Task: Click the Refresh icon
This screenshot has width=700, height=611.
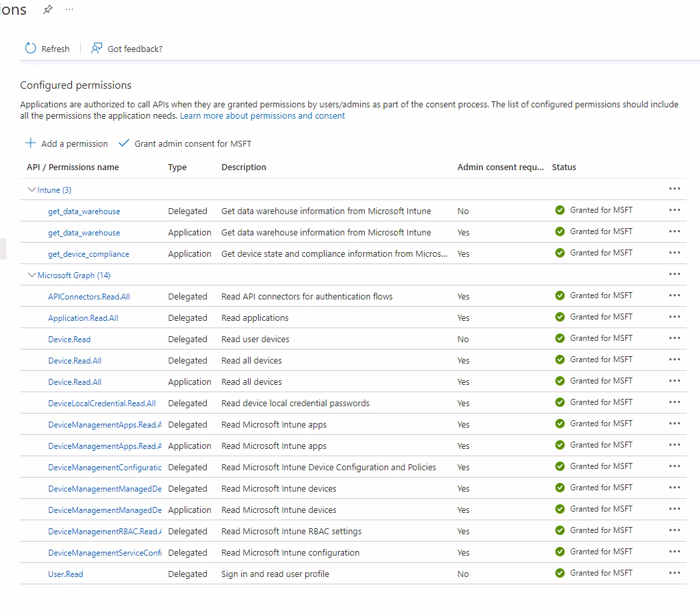Action: coord(29,48)
